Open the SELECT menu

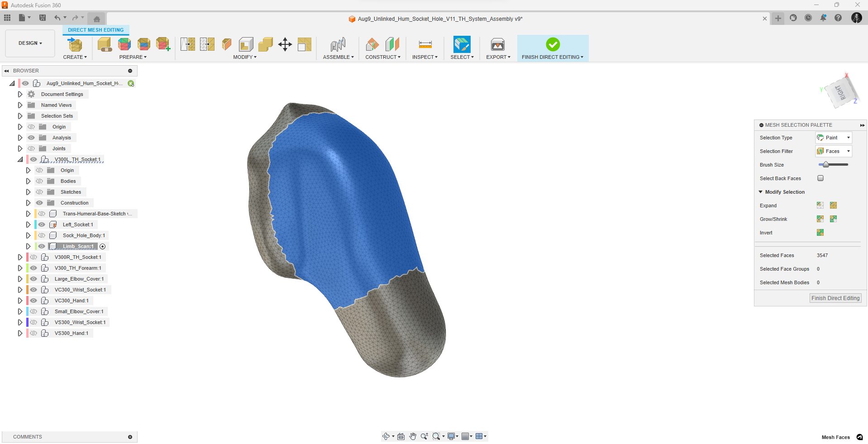coord(461,57)
